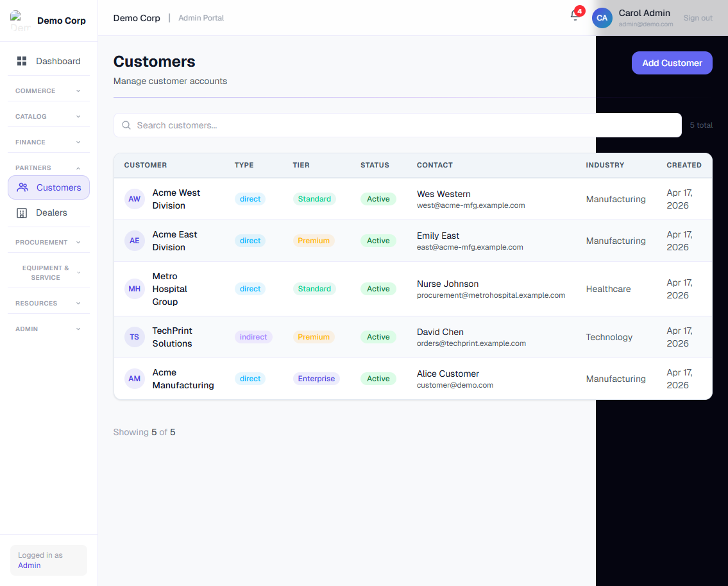Collapse the Partners section

[x=48, y=168]
